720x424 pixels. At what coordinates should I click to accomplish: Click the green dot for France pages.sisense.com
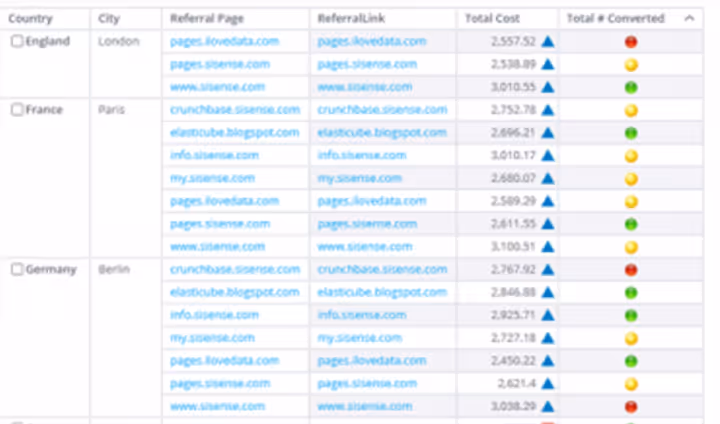point(631,224)
